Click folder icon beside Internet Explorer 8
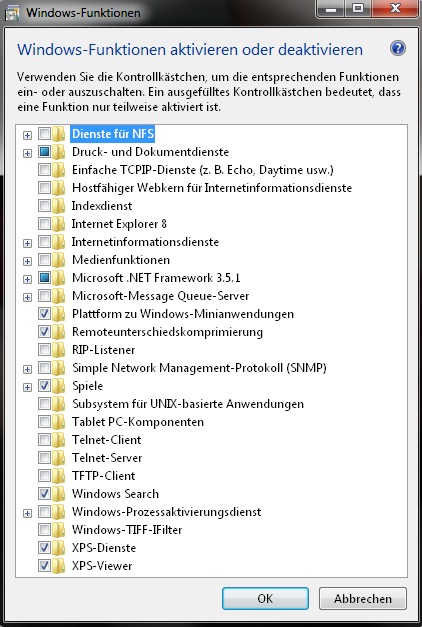The height and width of the screenshot is (627, 422). (x=58, y=224)
